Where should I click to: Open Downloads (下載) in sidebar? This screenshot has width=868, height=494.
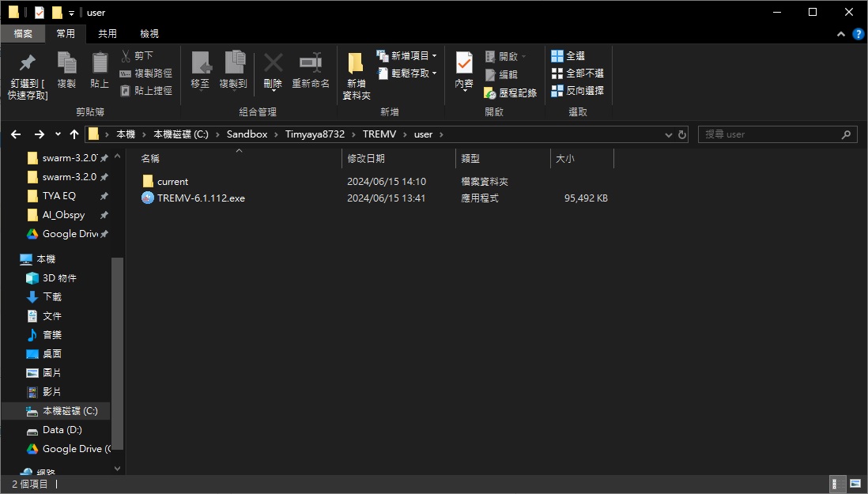click(x=52, y=297)
